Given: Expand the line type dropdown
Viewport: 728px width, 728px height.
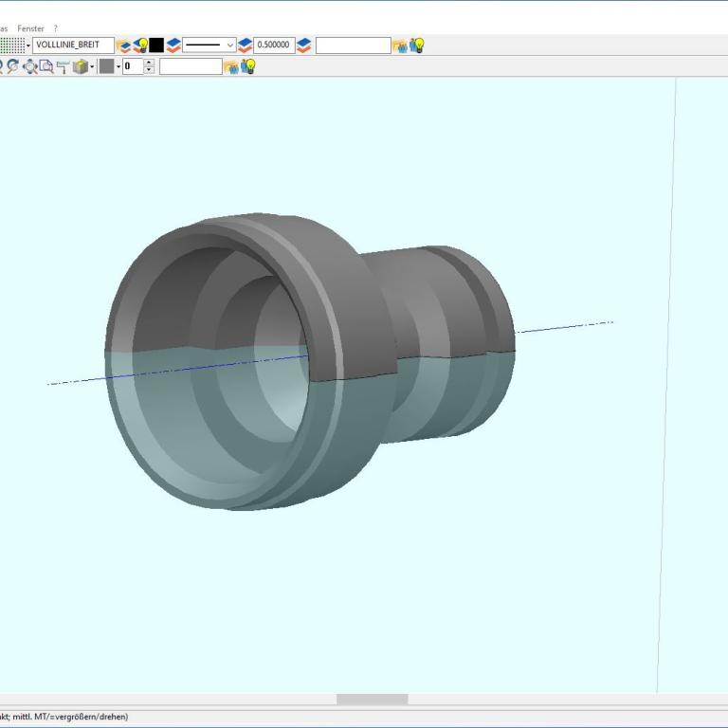Looking at the screenshot, I should pos(229,45).
